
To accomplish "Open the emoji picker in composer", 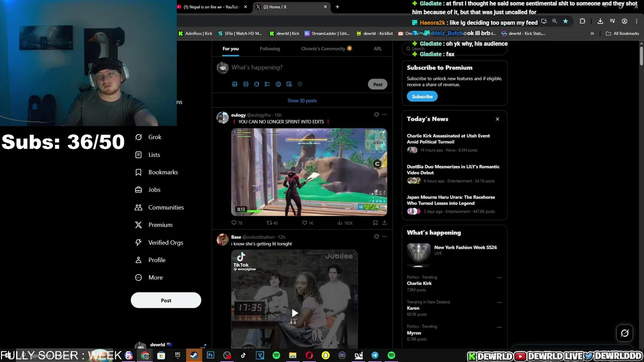I will [x=278, y=84].
